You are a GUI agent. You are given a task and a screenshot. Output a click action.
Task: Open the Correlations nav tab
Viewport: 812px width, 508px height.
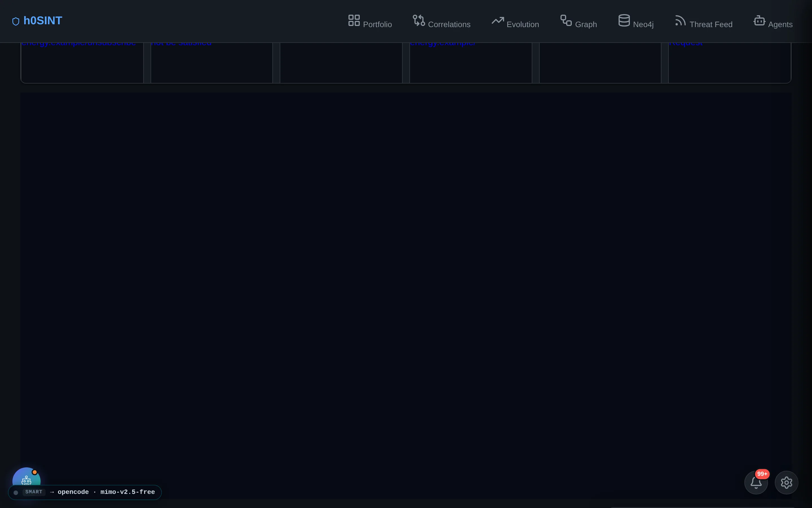pos(441,21)
